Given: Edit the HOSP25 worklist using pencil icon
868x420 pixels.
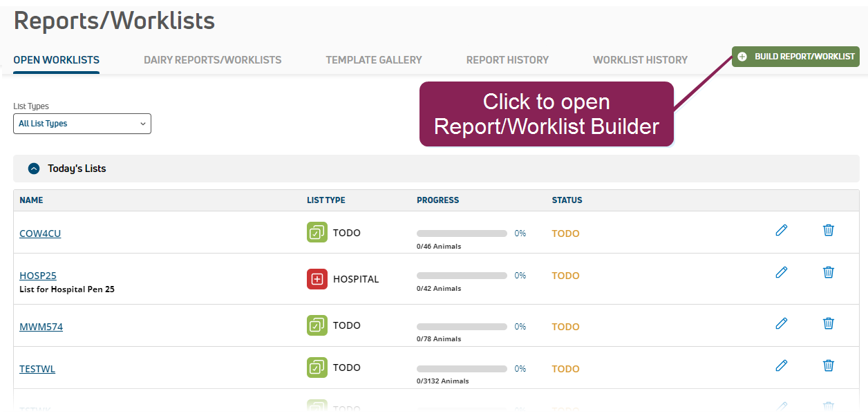Looking at the screenshot, I should click(782, 273).
